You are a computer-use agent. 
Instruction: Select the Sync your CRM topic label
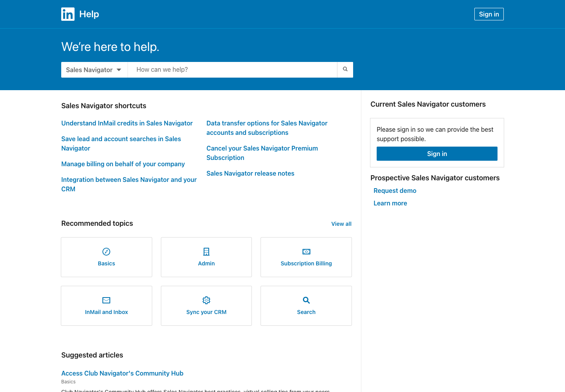click(206, 312)
